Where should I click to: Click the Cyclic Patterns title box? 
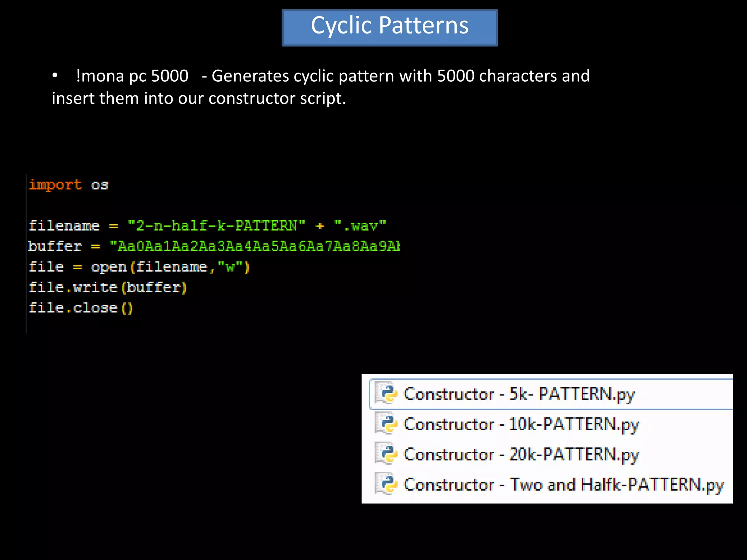pos(390,28)
